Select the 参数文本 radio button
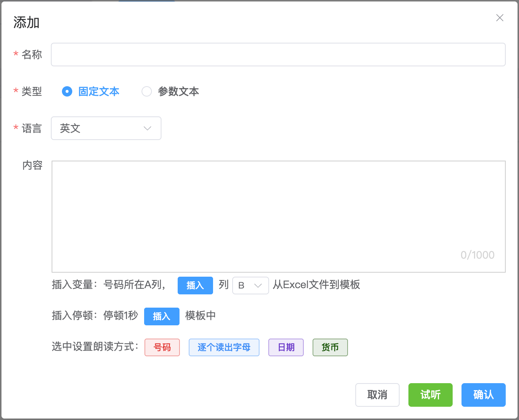The image size is (519, 420). (x=147, y=91)
